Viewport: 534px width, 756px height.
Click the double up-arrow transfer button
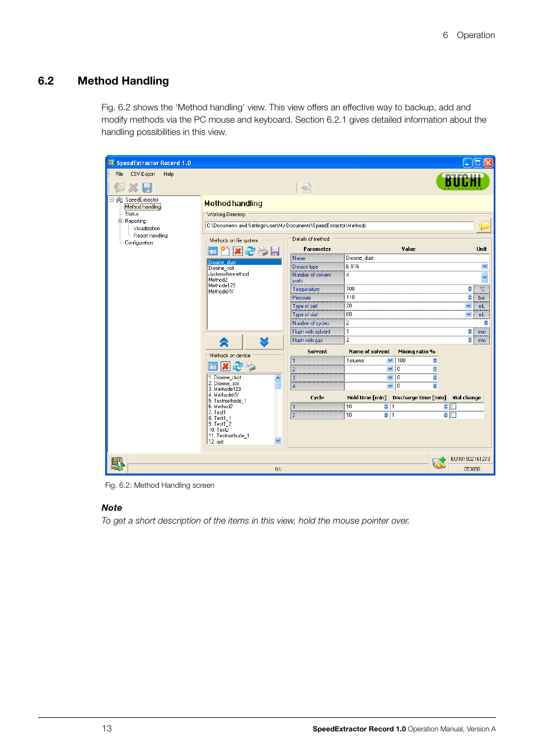[224, 342]
